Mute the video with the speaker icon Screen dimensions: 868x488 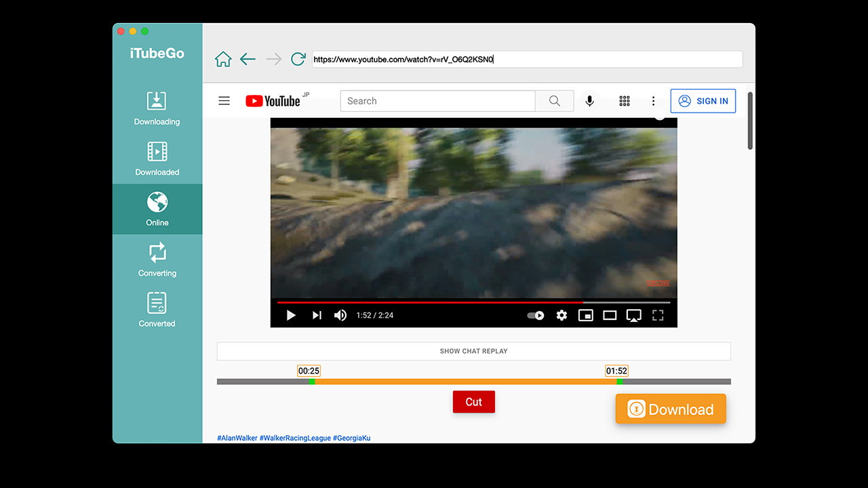click(340, 315)
